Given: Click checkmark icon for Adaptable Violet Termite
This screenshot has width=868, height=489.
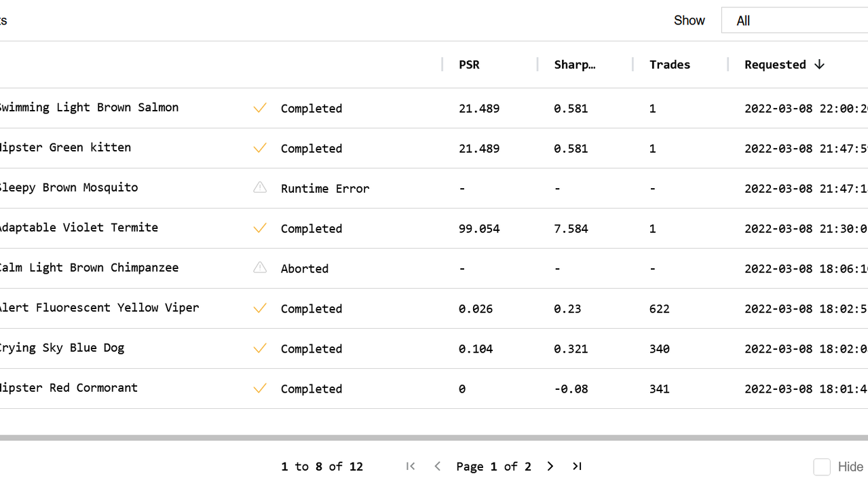Looking at the screenshot, I should click(259, 228).
